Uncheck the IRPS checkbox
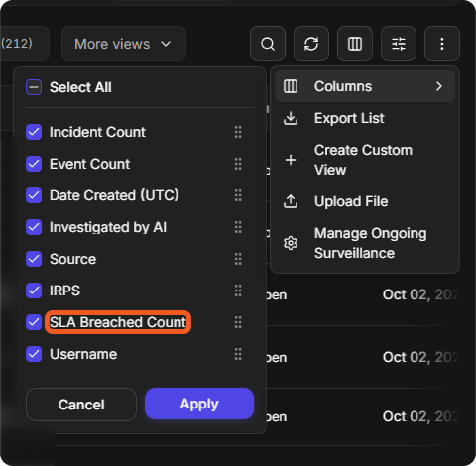The image size is (476, 466). click(x=34, y=291)
